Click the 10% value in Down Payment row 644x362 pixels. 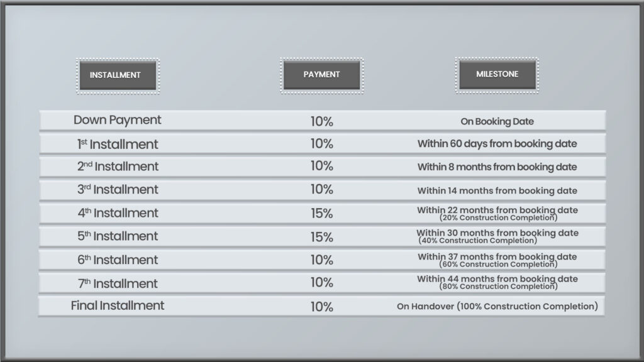pyautogui.click(x=321, y=121)
